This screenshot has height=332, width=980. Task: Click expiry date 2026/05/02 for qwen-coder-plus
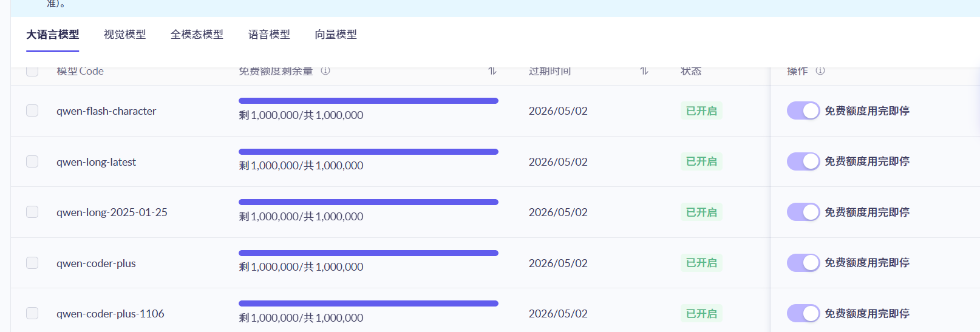[558, 263]
